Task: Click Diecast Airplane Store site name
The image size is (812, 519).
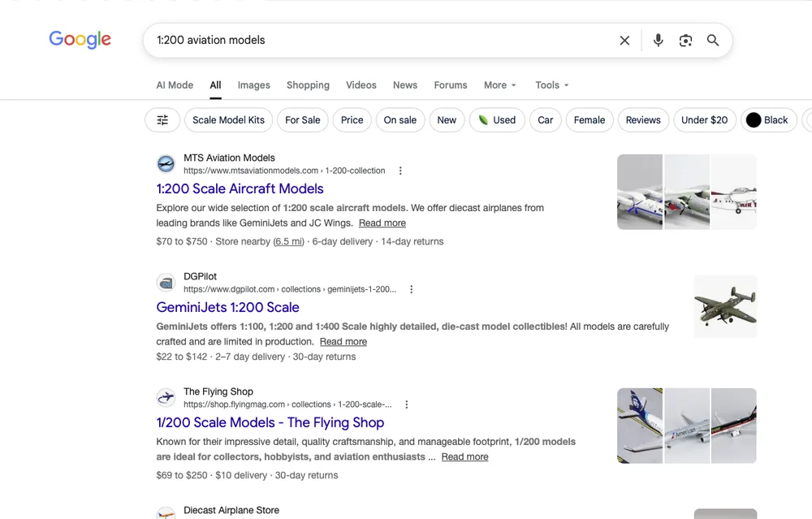Action: (x=231, y=510)
